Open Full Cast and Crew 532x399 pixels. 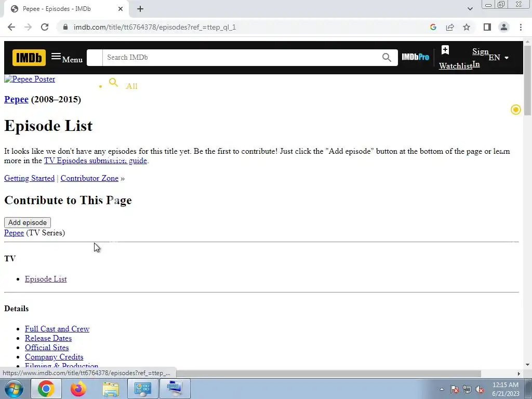(x=57, y=329)
